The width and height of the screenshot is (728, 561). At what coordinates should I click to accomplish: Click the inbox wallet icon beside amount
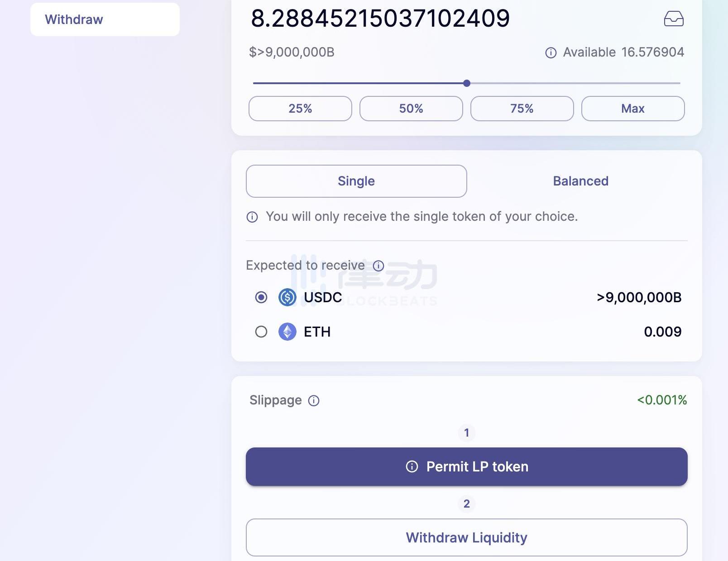tap(674, 19)
